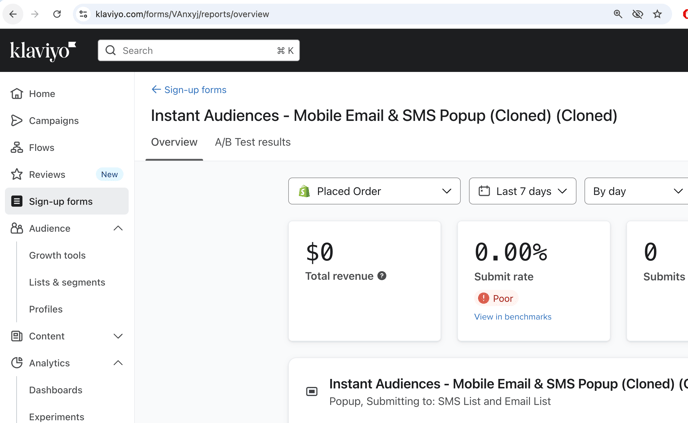Open Lists & segments under Audience
Screen dimensions: 688x423
click(67, 282)
